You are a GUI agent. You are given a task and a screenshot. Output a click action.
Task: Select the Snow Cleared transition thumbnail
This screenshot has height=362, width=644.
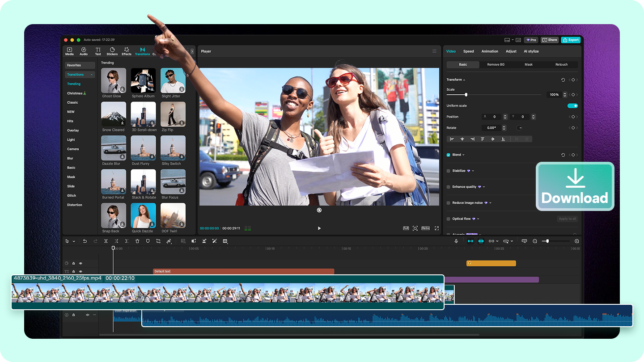(113, 114)
